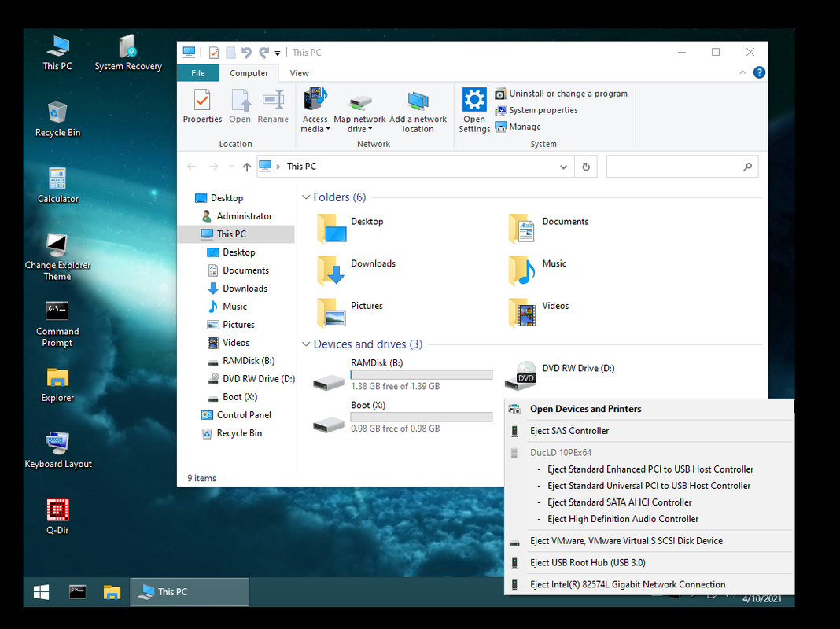Viewport: 840px width, 629px height.
Task: Collapse the Folders (6) group
Action: tap(306, 197)
